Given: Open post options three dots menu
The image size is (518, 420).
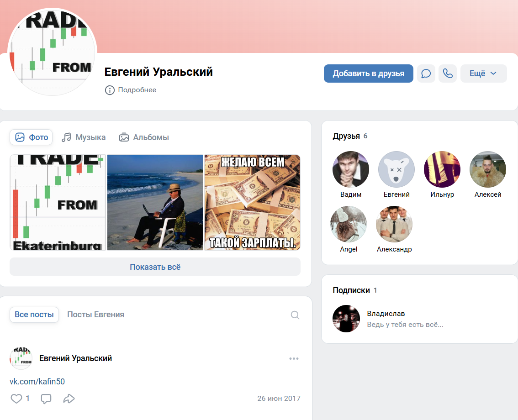Looking at the screenshot, I should [294, 358].
